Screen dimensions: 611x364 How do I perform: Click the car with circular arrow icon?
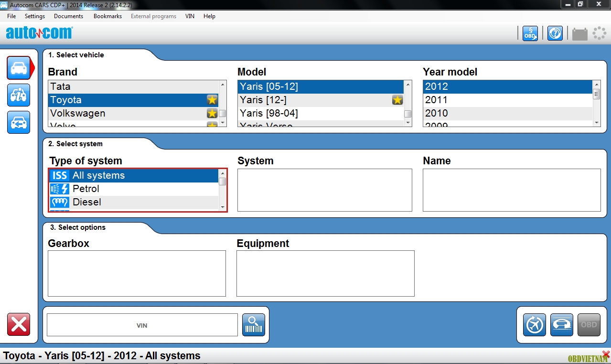pyautogui.click(x=562, y=325)
